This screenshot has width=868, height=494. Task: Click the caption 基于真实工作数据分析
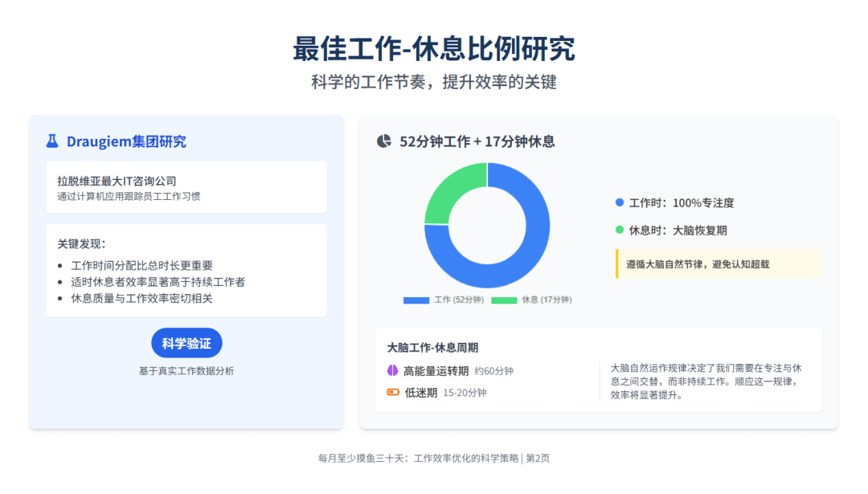[186, 370]
